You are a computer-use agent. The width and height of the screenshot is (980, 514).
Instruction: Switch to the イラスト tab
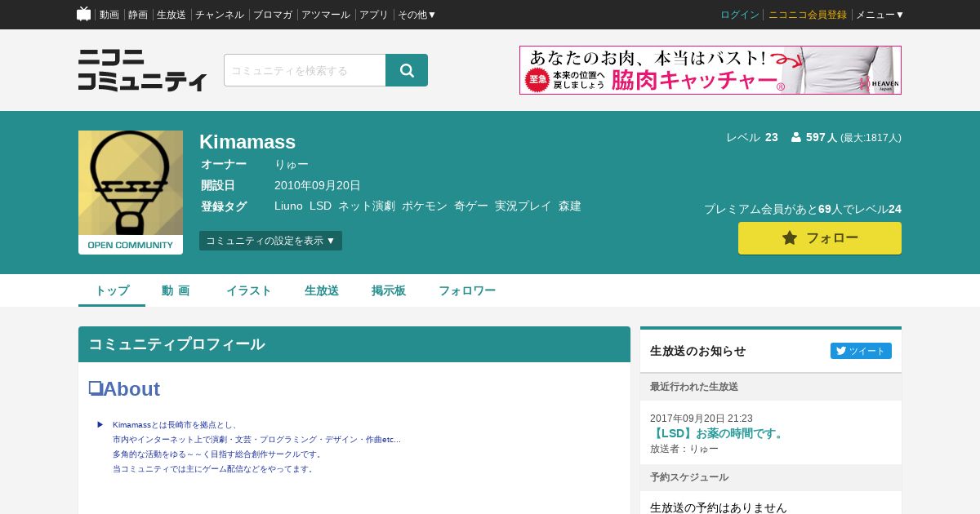[x=249, y=290]
